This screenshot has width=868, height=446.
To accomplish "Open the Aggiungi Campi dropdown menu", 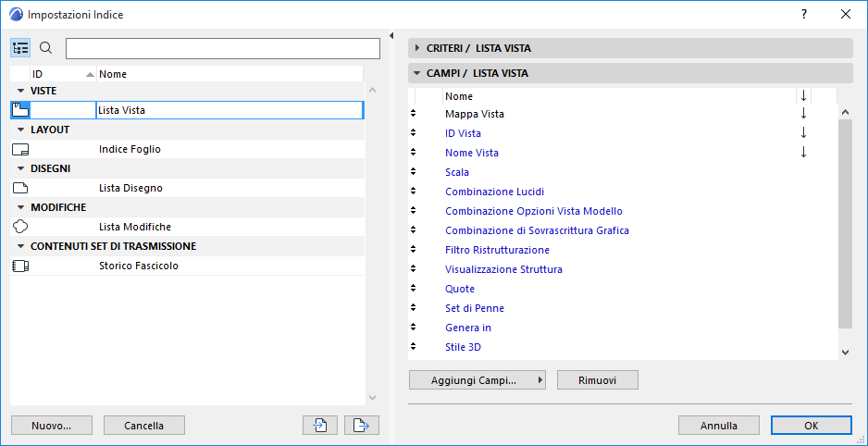I will [477, 380].
